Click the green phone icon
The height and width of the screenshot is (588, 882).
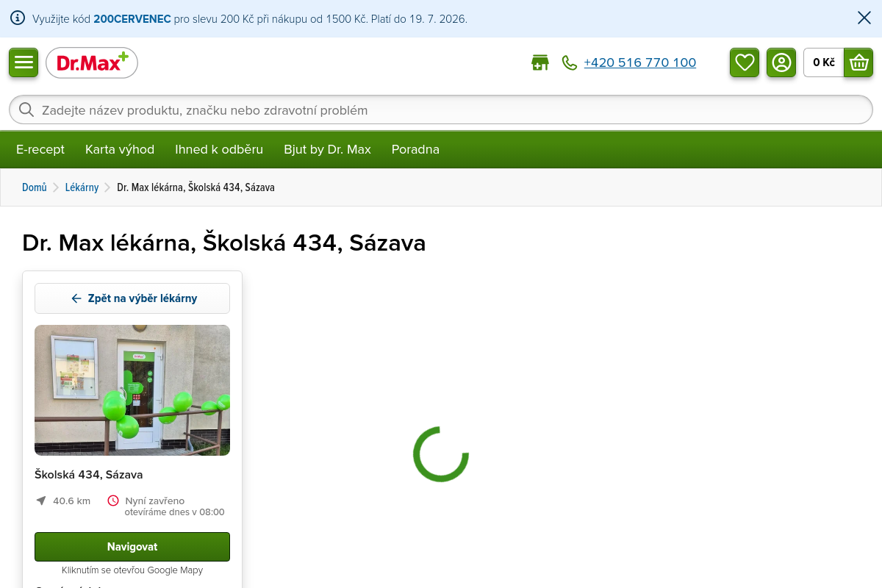click(570, 62)
